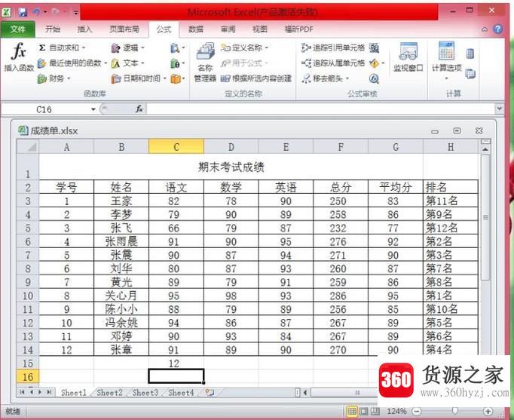This screenshot has height=420, width=514.
Task: Switch to the Review (审阅) tab
Action: [228, 29]
